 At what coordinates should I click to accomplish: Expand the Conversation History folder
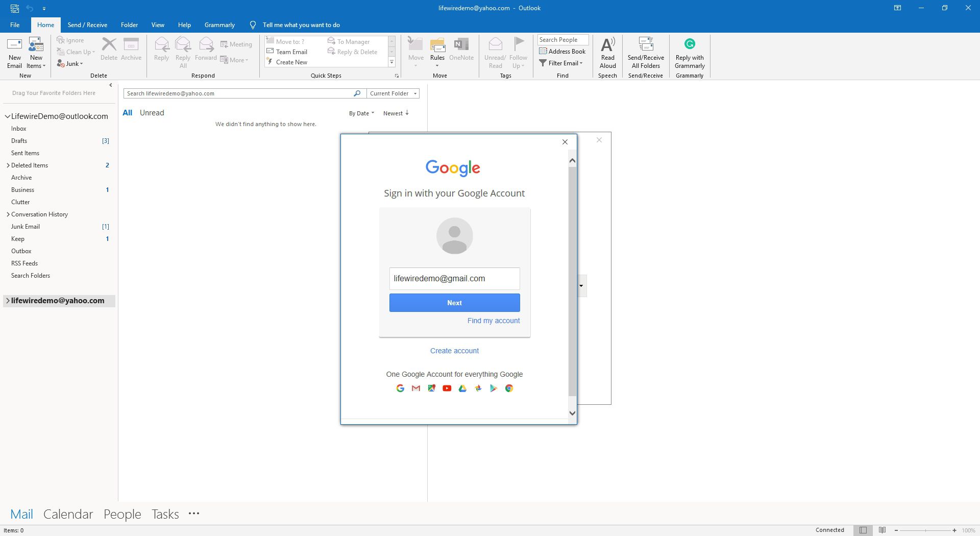point(8,214)
